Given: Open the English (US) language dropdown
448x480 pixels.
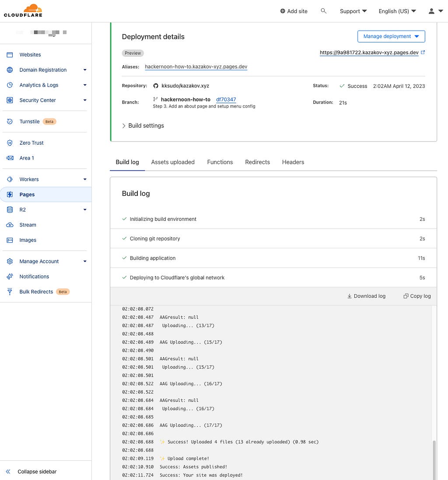Looking at the screenshot, I should 397,11.
